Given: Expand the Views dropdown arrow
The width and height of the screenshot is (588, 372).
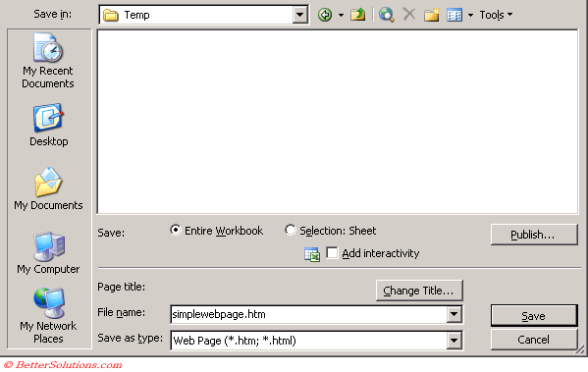Looking at the screenshot, I should 470,16.
